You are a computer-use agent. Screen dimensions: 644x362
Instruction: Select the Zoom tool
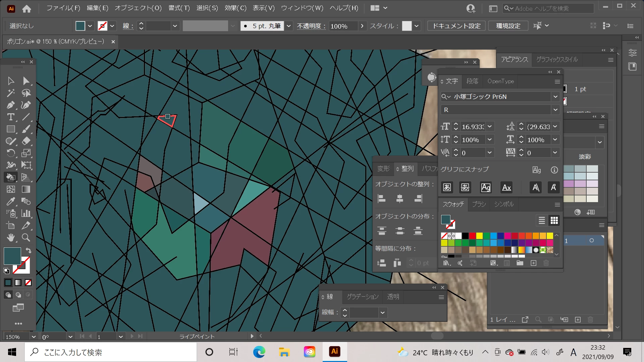tap(26, 238)
